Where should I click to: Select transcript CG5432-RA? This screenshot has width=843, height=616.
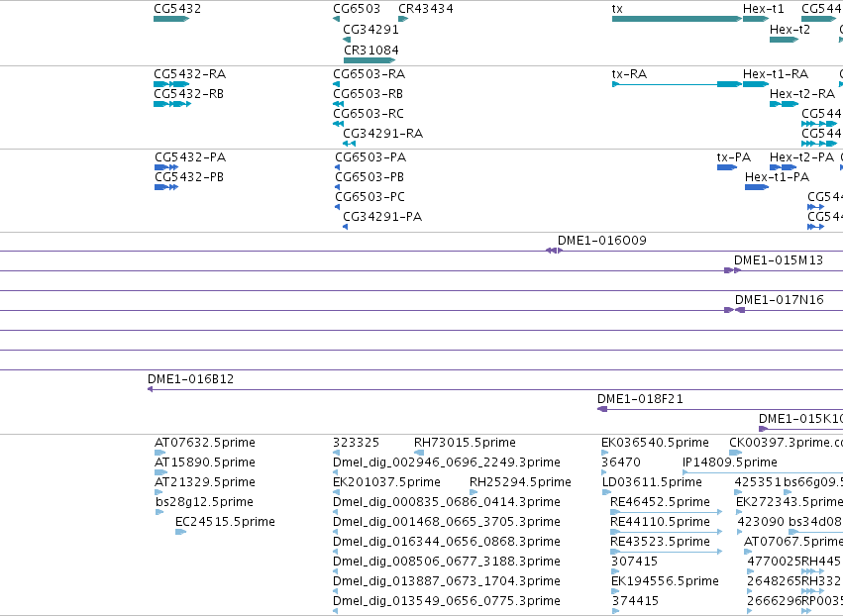(171, 84)
